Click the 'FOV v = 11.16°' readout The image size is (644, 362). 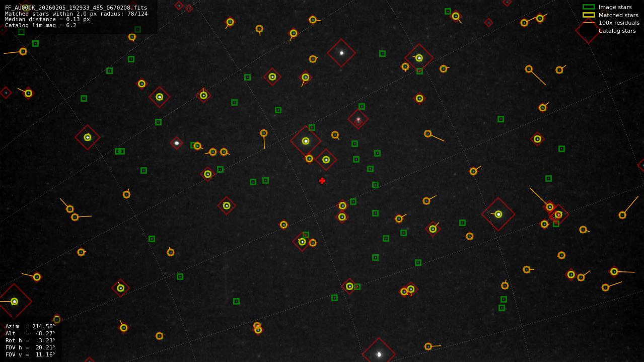coord(30,354)
